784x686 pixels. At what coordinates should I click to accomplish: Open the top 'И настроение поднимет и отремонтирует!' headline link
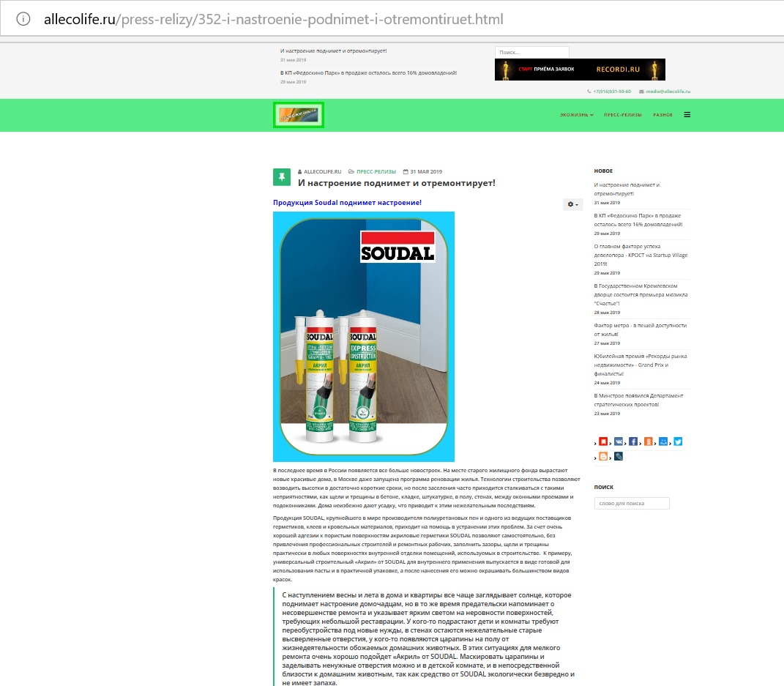[x=333, y=51]
